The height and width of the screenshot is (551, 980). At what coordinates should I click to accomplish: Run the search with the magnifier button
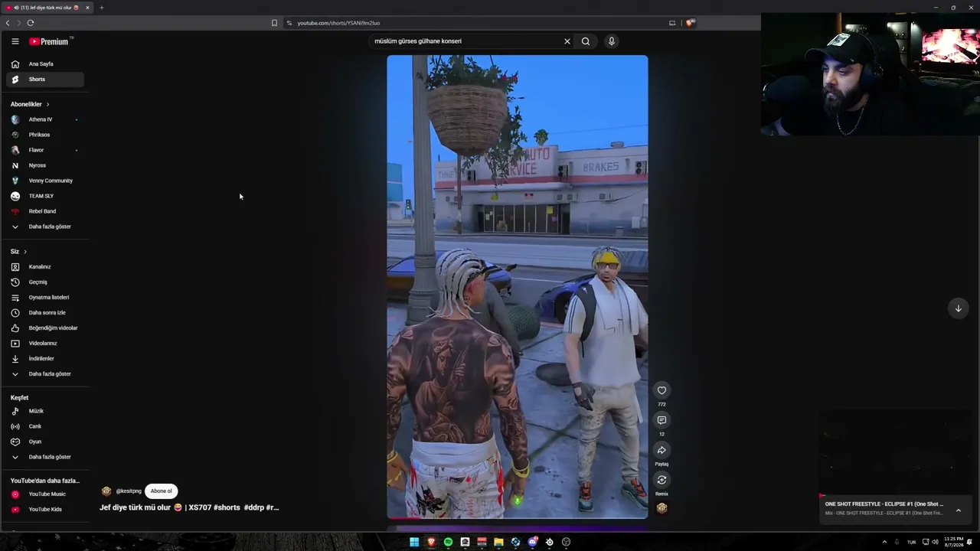tap(586, 41)
